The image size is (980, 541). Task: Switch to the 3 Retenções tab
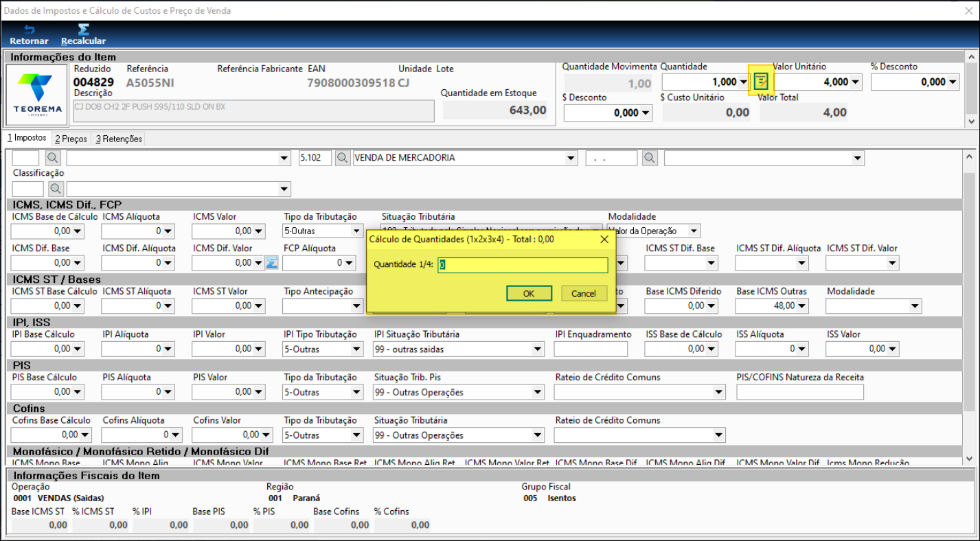[119, 139]
